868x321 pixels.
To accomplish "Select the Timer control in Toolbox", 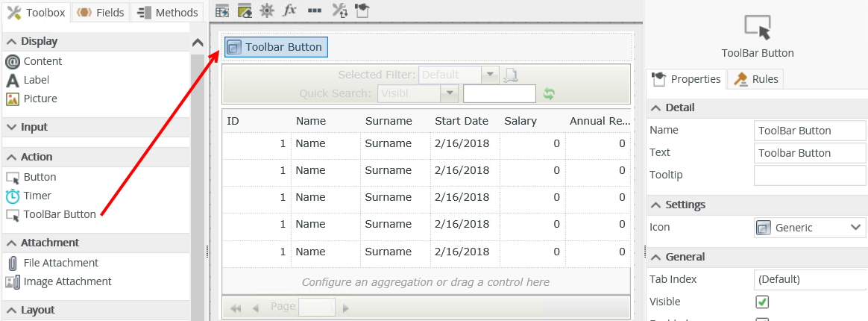I will pyautogui.click(x=37, y=196).
